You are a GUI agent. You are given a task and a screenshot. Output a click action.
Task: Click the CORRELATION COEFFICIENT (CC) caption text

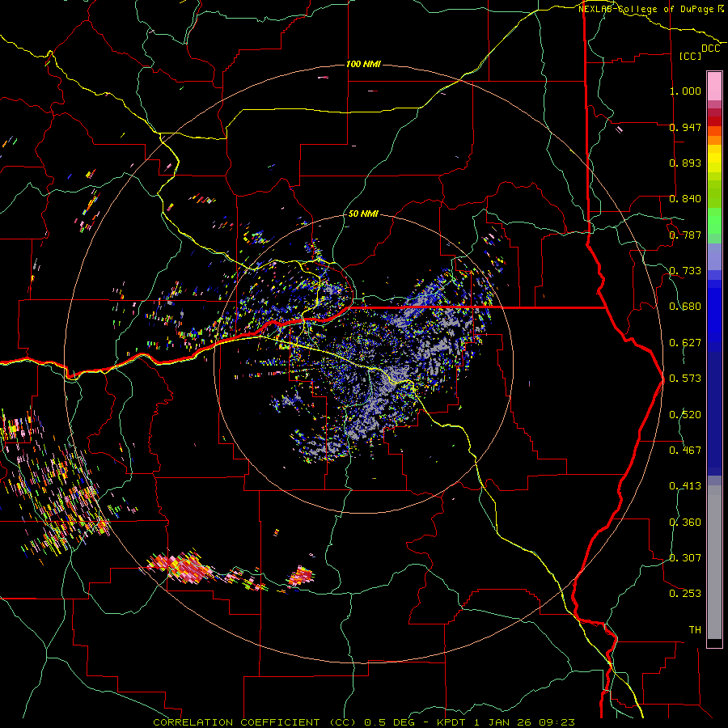click(x=255, y=722)
